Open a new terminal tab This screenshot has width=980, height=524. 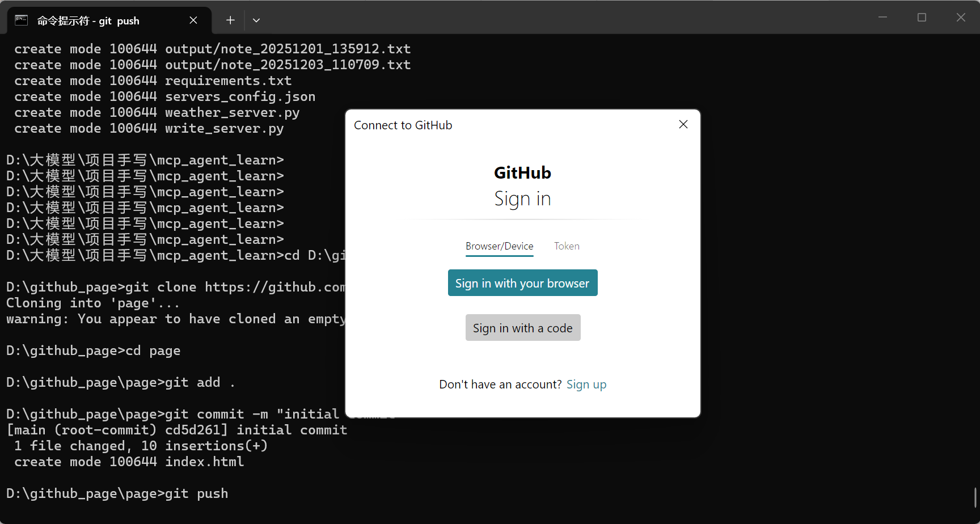(x=230, y=20)
